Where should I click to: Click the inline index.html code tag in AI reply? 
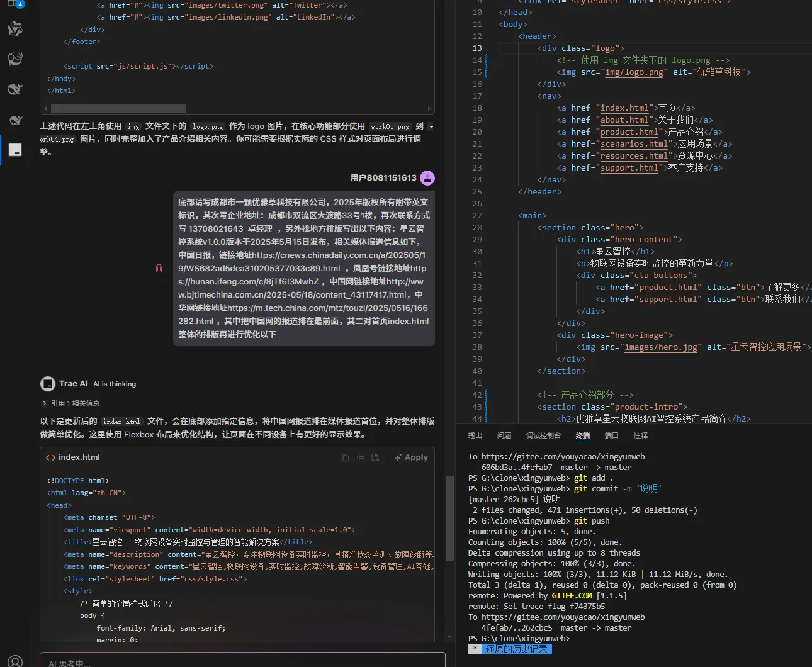(x=121, y=422)
